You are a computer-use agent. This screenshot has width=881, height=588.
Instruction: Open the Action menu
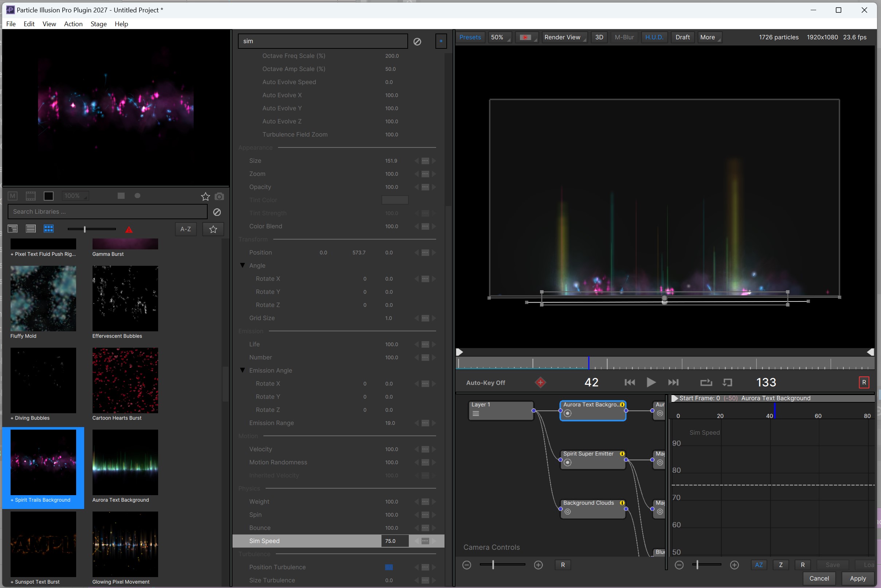[73, 24]
